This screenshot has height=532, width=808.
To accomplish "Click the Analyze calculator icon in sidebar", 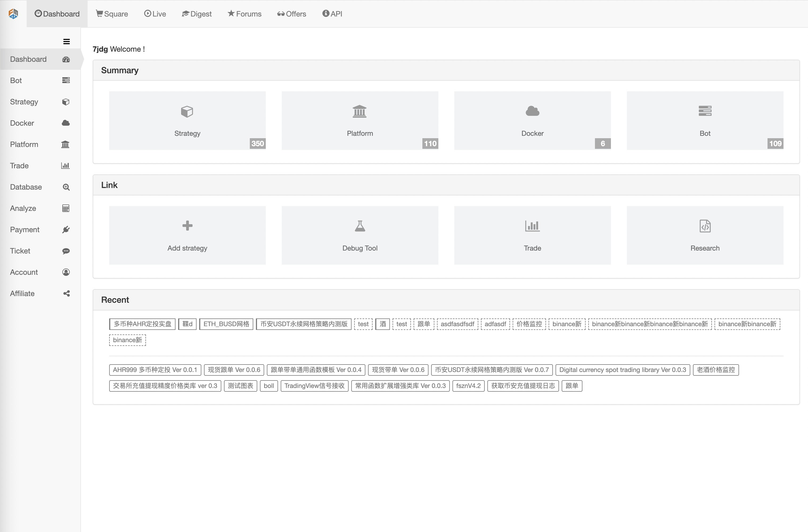I will [x=66, y=208].
